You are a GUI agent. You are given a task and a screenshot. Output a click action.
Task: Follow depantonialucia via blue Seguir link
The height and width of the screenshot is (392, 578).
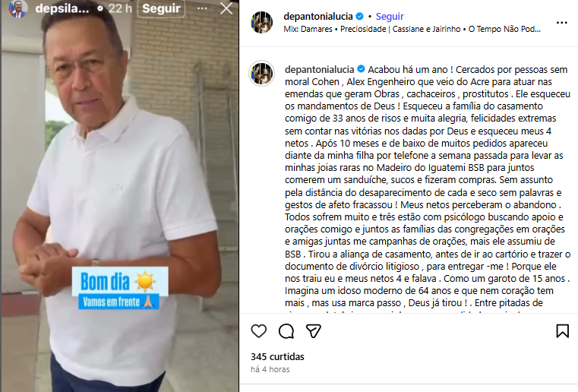click(x=390, y=16)
